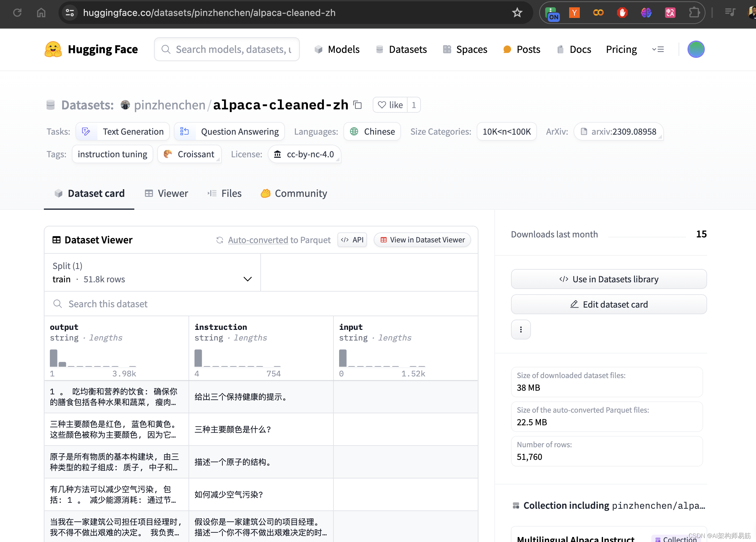The height and width of the screenshot is (542, 756).
Task: Reload the page with the refresh icon
Action: (x=17, y=13)
